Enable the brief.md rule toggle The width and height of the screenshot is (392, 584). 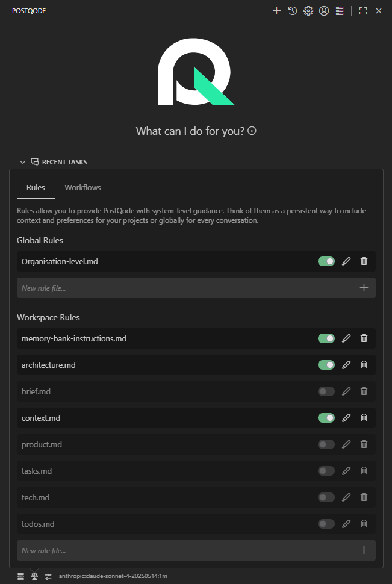326,391
